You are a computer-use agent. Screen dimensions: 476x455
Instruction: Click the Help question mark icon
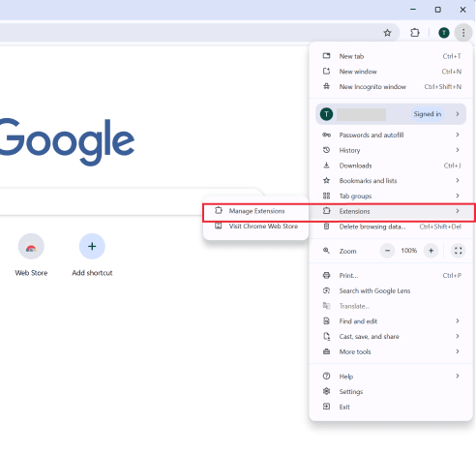click(x=326, y=376)
